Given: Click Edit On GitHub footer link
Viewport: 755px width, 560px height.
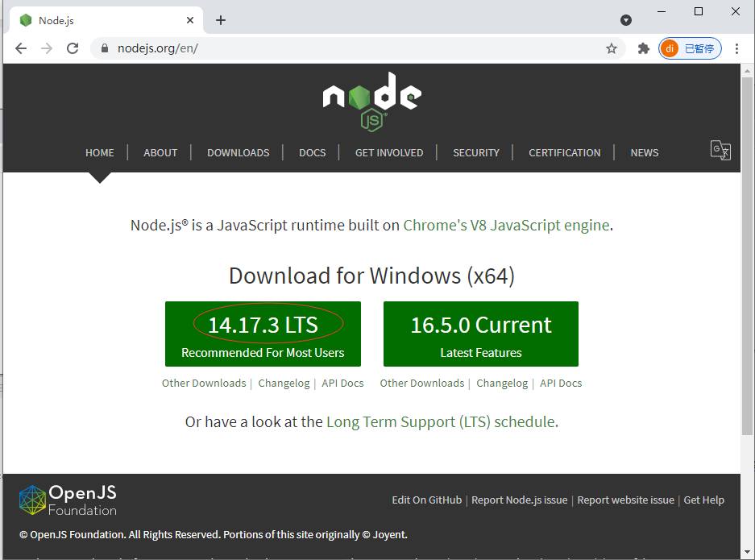Looking at the screenshot, I should click(x=426, y=500).
